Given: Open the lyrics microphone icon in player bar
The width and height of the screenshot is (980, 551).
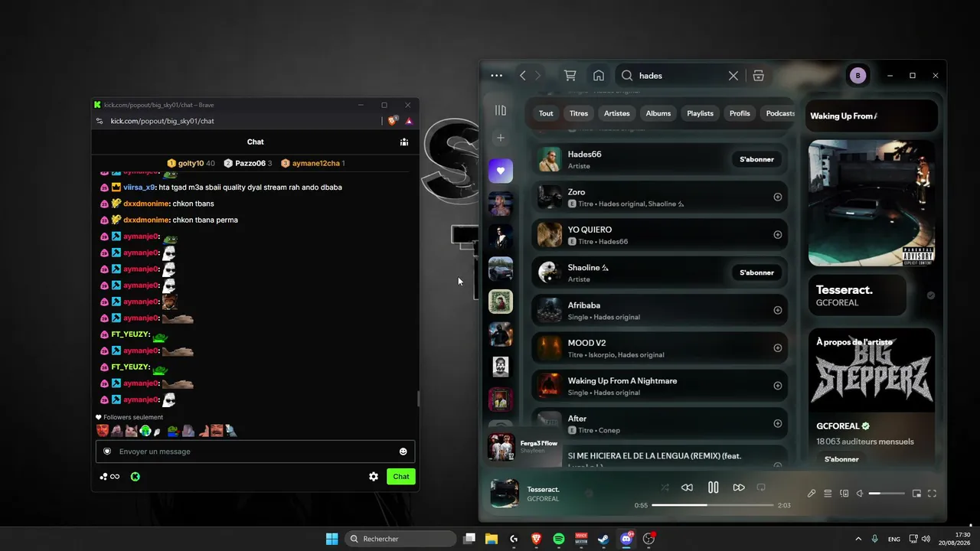Looking at the screenshot, I should click(812, 494).
